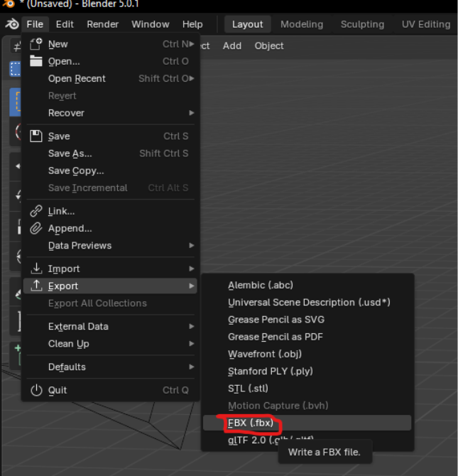Viewport: 458px width, 476px height.
Task: Export as STL (.stl)
Action: (x=307, y=389)
